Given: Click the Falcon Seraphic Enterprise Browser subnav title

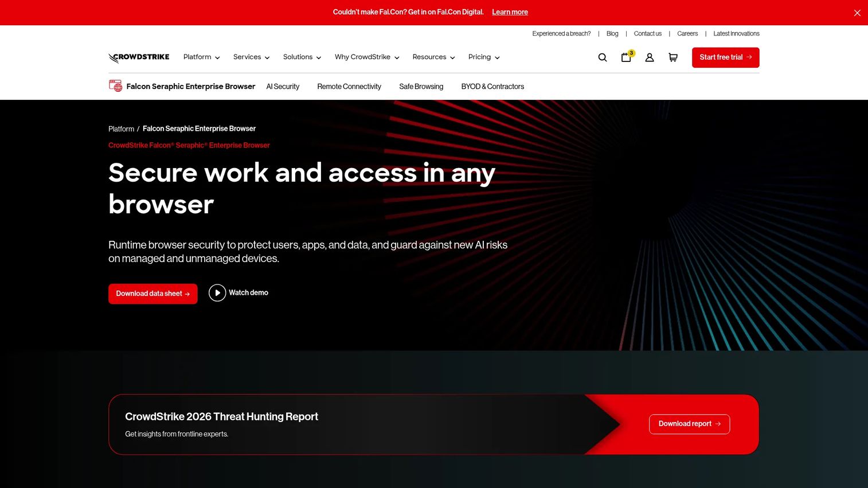Looking at the screenshot, I should click(191, 87).
